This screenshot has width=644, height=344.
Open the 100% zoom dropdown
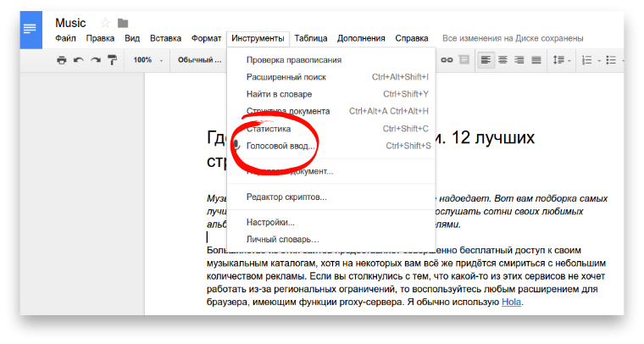[147, 60]
